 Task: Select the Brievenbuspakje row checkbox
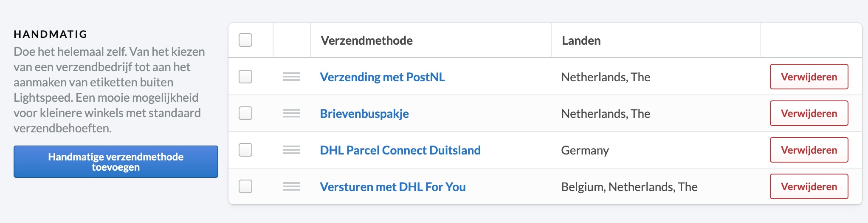(245, 114)
